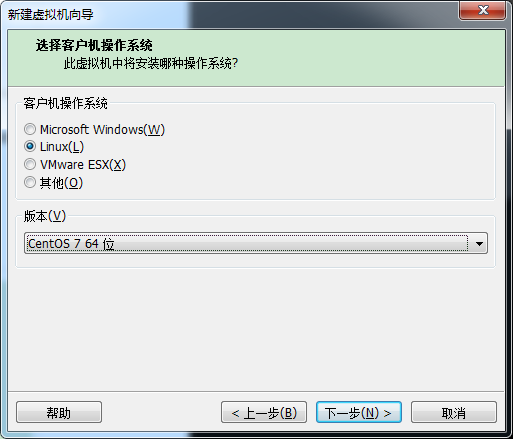Click the 版本(V) label
Viewport: 513px width, 439px height.
[45, 216]
